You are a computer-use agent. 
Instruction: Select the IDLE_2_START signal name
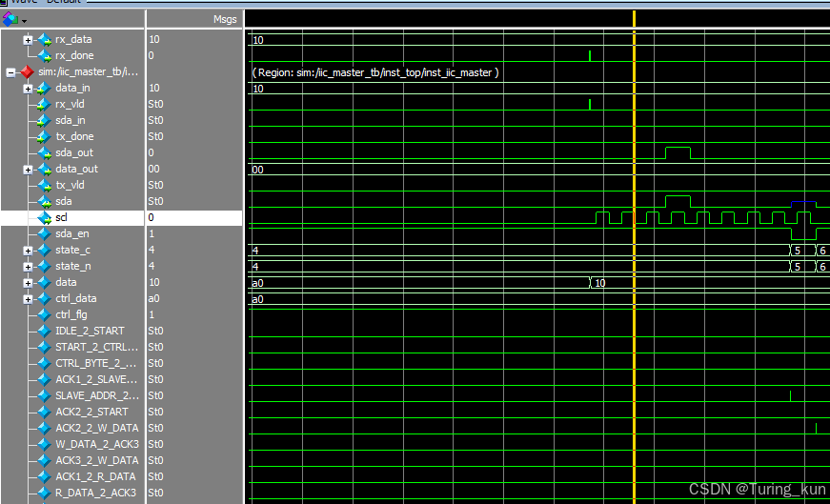(90, 331)
